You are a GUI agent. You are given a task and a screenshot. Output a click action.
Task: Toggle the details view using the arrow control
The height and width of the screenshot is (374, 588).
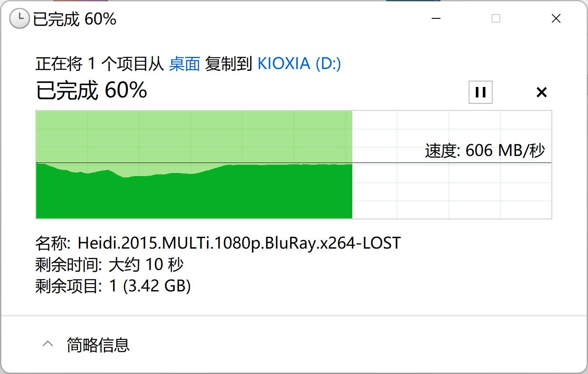click(x=48, y=344)
